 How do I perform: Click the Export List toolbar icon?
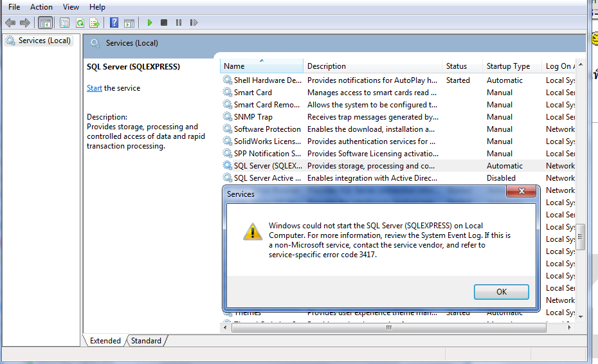coord(95,23)
